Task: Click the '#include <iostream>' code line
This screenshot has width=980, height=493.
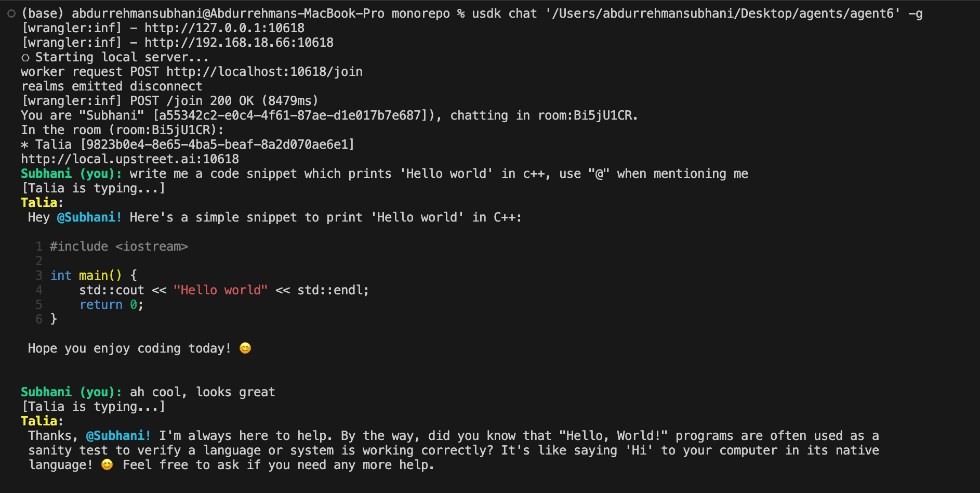Action: click(x=118, y=247)
